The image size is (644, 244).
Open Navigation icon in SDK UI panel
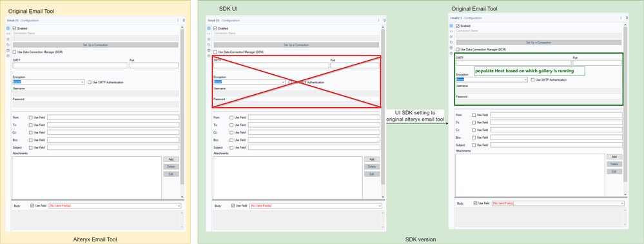pos(209,39)
